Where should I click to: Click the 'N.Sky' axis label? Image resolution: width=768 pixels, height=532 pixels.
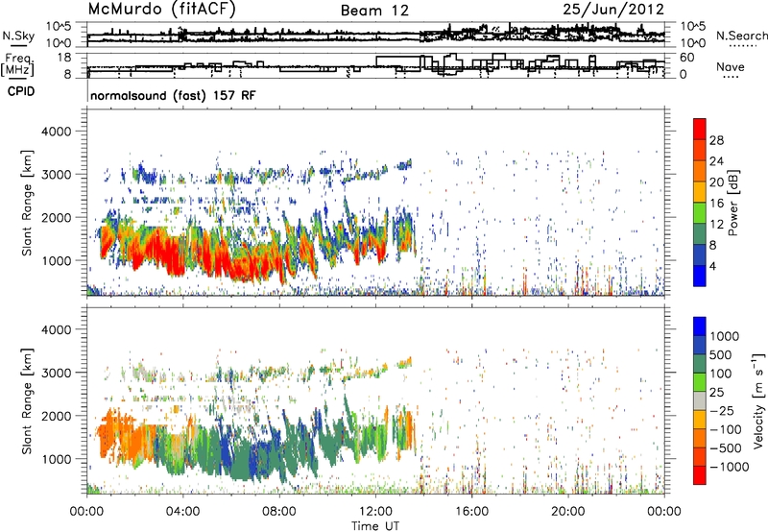click(x=18, y=36)
